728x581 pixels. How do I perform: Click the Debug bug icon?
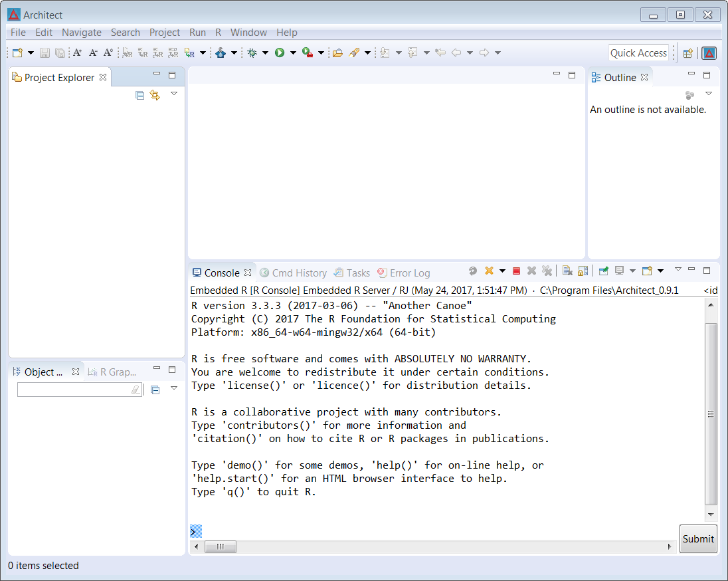(252, 53)
